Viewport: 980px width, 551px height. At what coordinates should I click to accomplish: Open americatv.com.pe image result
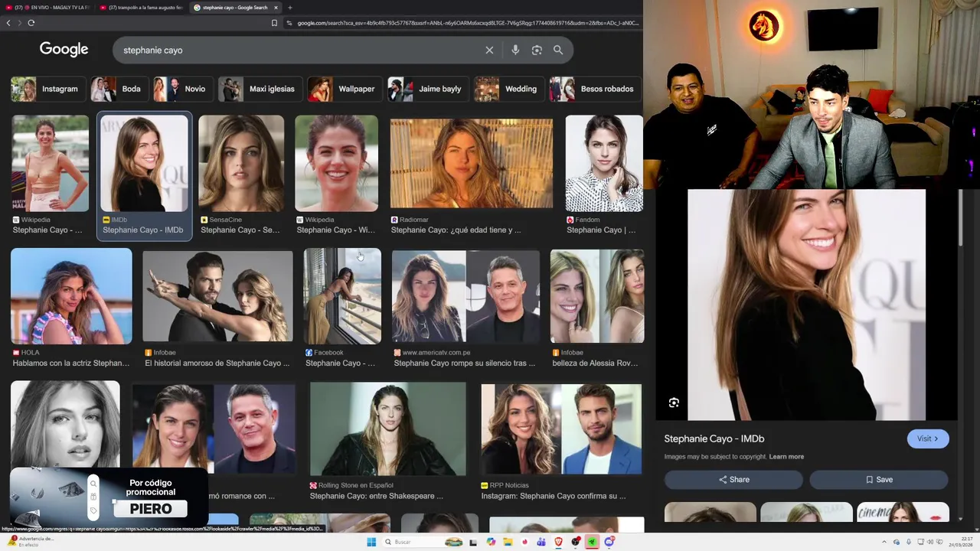[x=465, y=296]
